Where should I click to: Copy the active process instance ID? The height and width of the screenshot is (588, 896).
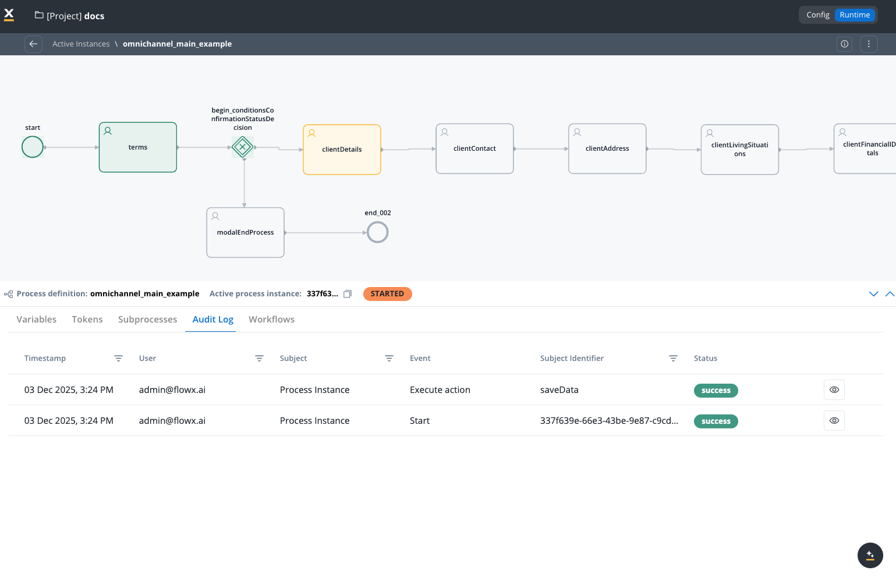(x=348, y=294)
